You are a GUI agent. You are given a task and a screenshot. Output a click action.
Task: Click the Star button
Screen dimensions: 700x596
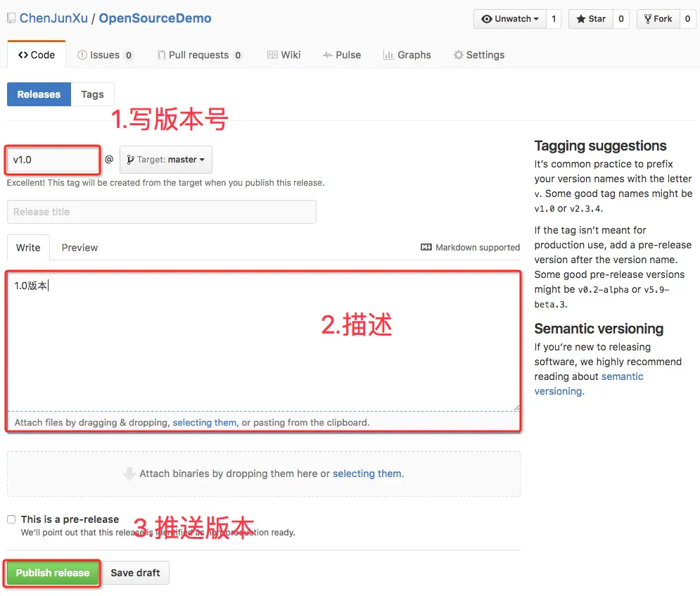(x=591, y=19)
